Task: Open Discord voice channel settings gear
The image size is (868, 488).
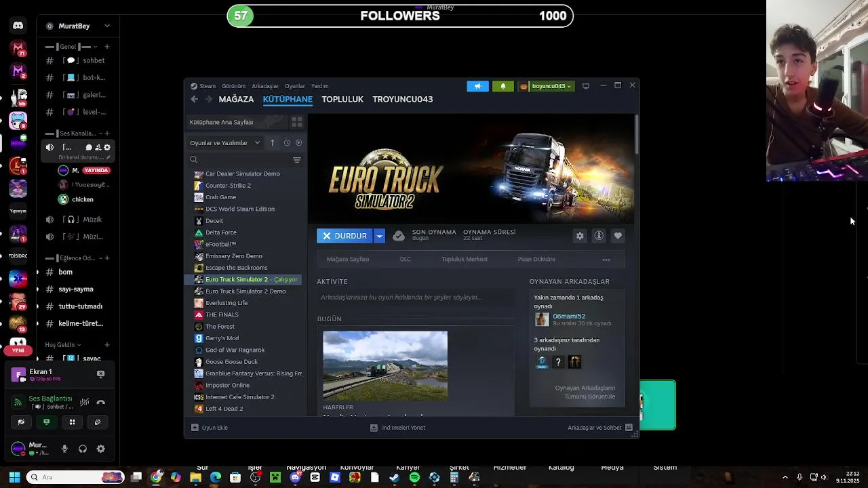Action: coord(106,147)
